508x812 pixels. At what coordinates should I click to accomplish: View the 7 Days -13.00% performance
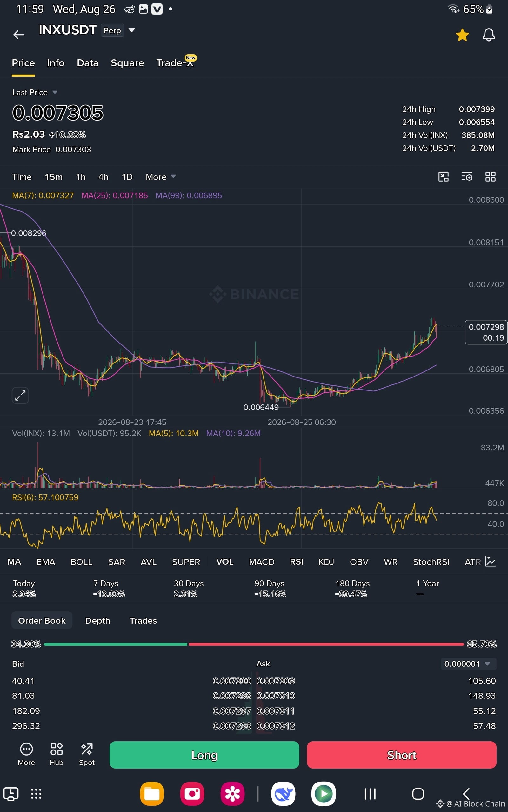click(x=109, y=588)
